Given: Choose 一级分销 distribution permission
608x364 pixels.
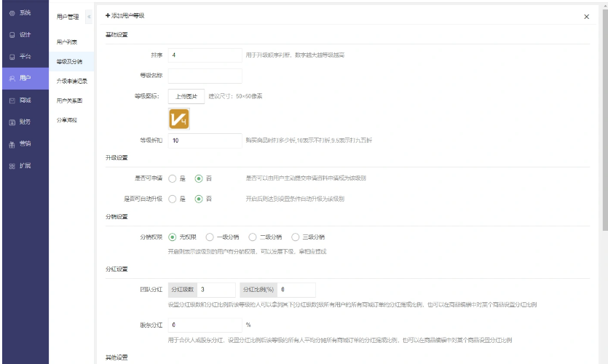Looking at the screenshot, I should click(x=210, y=237).
